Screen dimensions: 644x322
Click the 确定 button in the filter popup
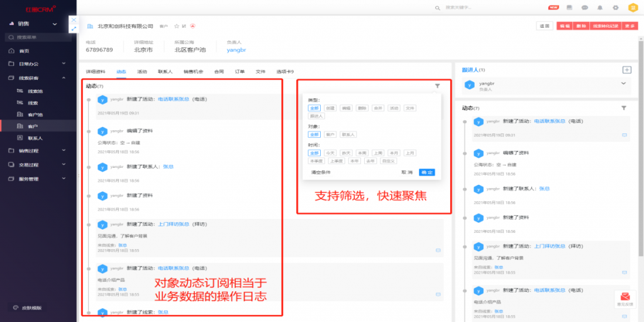pyautogui.click(x=426, y=172)
